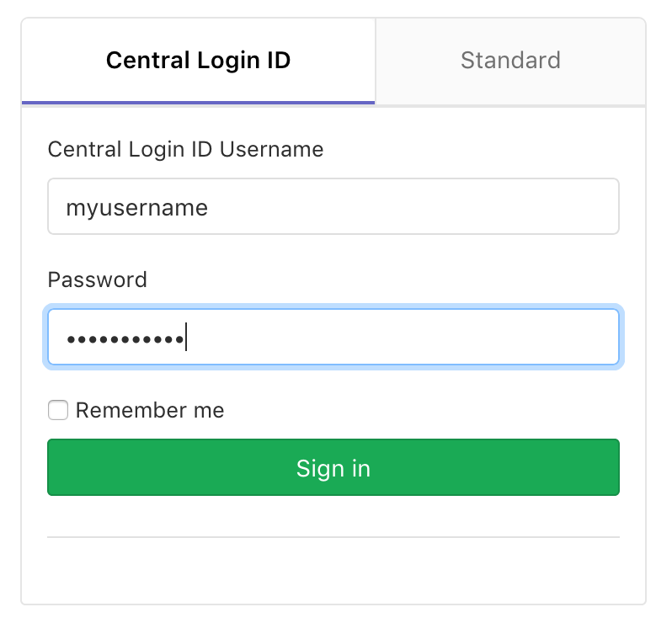The width and height of the screenshot is (672, 623).
Task: Click empty space right of 'myusername' text
Action: 421,206
